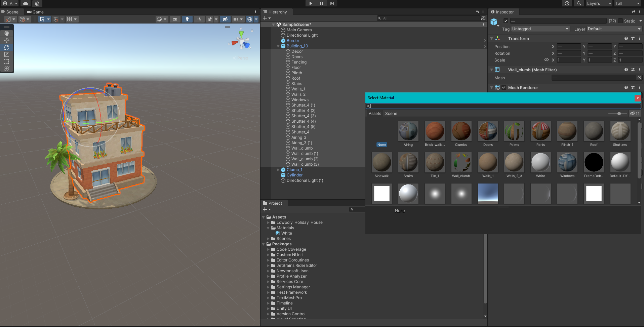Expand the Lowpoly_Holiday_House folder

coord(268,222)
